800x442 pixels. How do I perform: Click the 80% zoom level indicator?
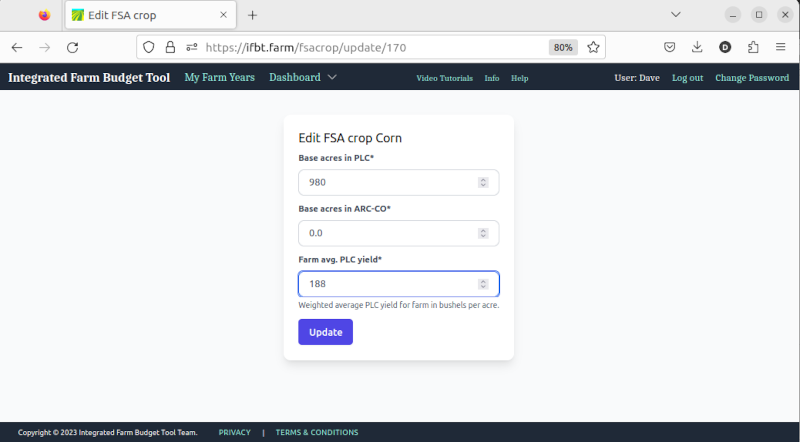[x=563, y=47]
